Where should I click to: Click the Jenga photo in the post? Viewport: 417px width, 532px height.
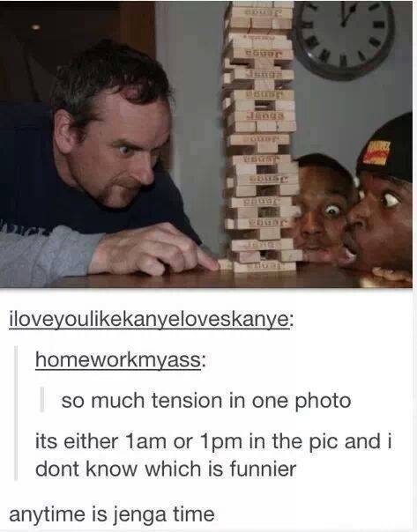click(206, 144)
